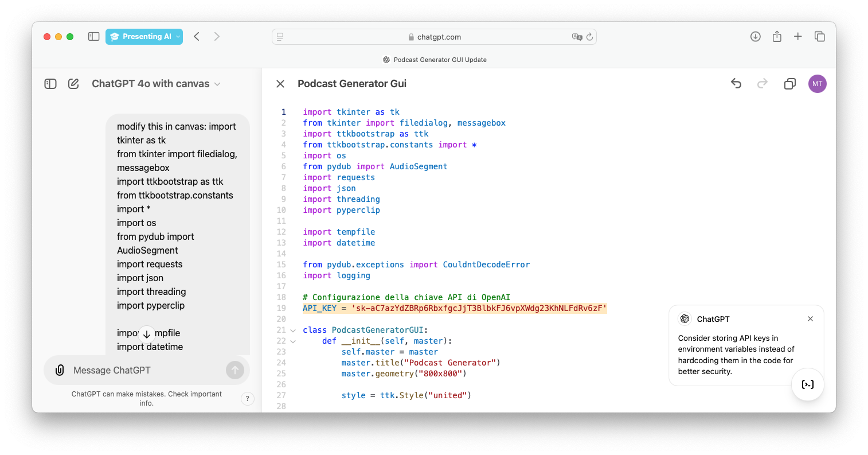Image resolution: width=868 pixels, height=455 pixels.
Task: Dismiss the ChatGPT API key suggestion
Action: (x=810, y=319)
